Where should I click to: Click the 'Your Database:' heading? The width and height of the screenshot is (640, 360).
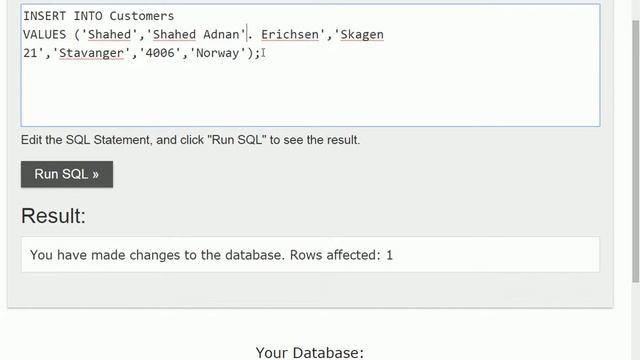[310, 353]
